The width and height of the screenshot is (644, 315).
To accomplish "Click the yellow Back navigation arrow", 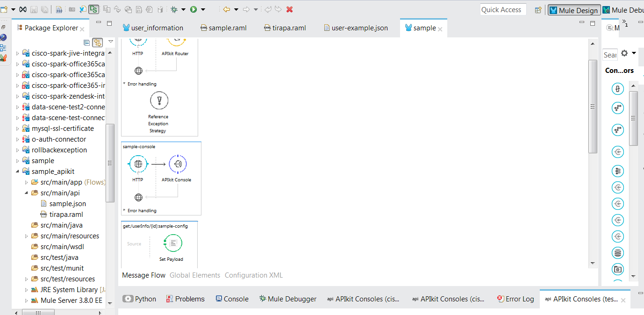I will pos(227,9).
